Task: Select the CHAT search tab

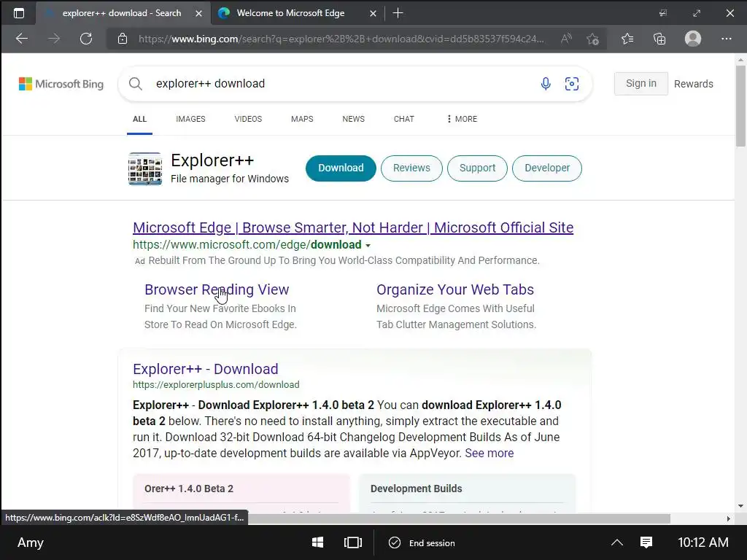Action: pyautogui.click(x=404, y=119)
